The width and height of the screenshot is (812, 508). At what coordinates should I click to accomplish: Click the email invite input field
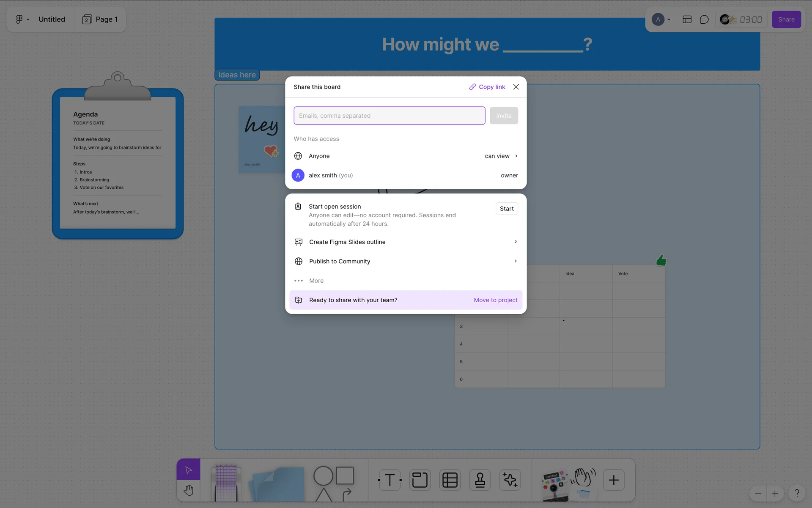389,116
